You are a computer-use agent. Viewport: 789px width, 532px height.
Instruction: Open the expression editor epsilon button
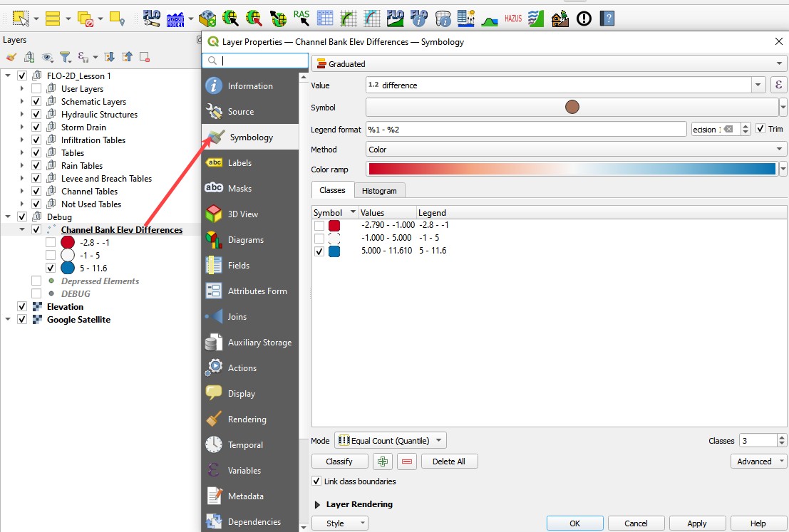coord(779,85)
